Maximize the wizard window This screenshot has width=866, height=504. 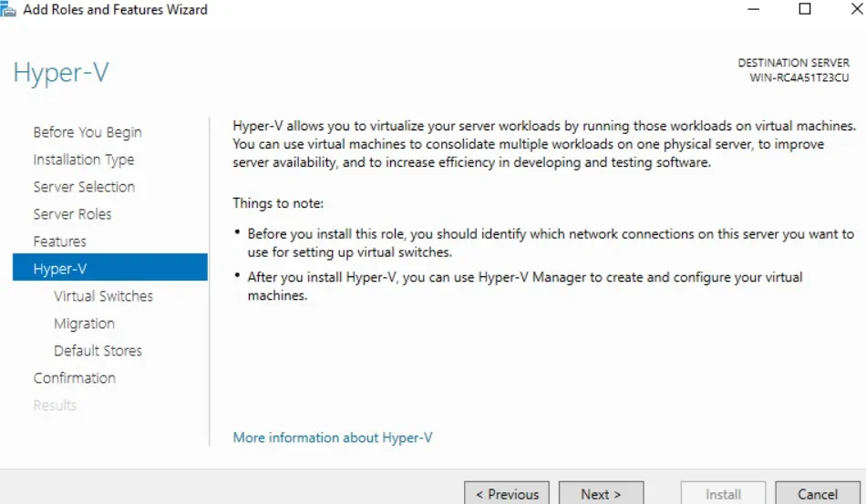point(805,9)
